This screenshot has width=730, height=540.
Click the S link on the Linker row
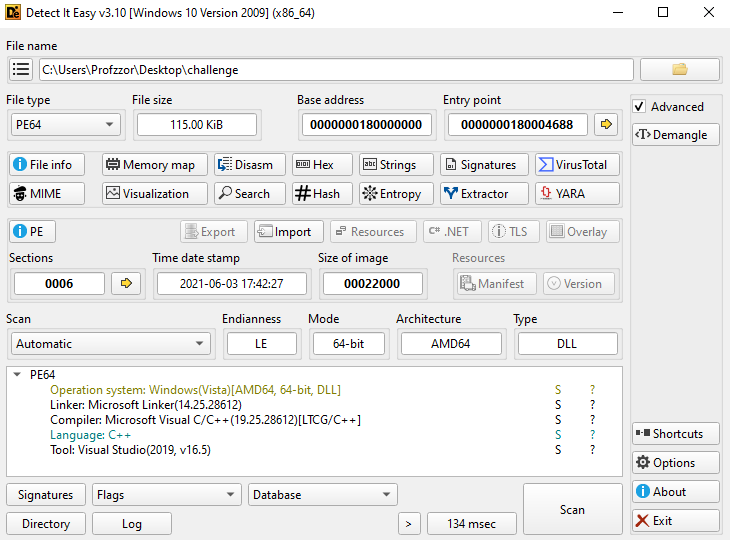point(558,405)
